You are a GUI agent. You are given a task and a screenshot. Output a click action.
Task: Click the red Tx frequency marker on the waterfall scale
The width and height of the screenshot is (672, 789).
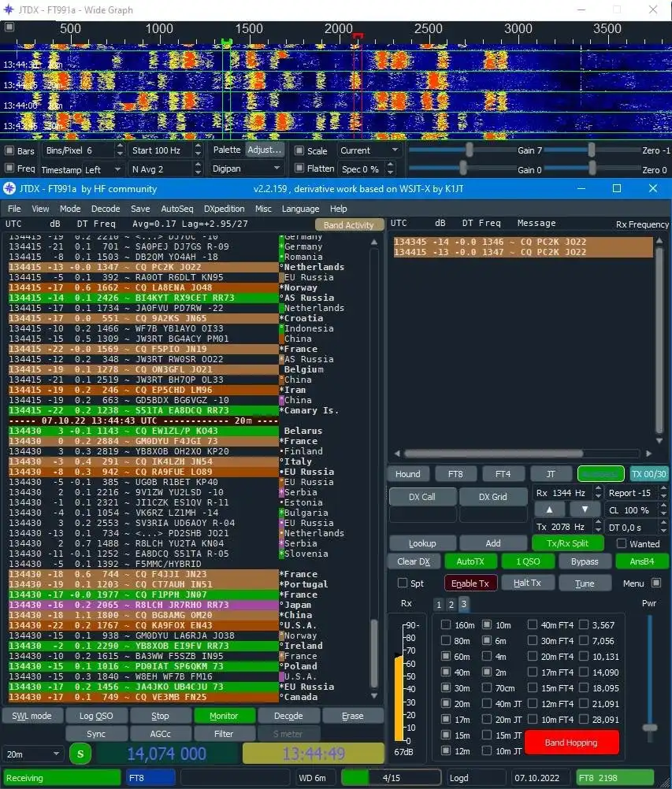[x=358, y=36]
